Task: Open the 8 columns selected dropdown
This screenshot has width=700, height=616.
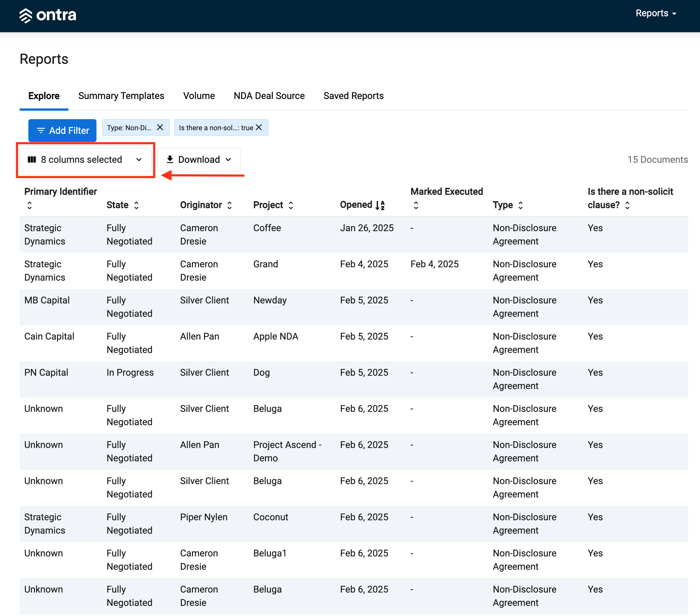Action: pos(85,160)
